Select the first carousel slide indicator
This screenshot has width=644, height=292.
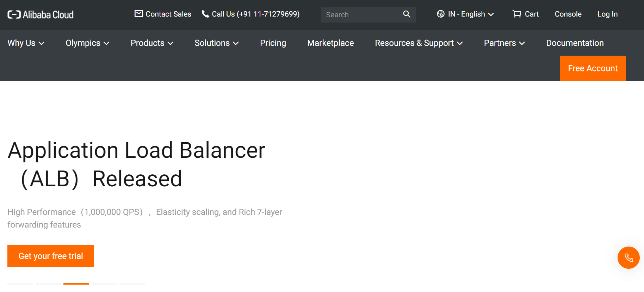[x=20, y=284]
